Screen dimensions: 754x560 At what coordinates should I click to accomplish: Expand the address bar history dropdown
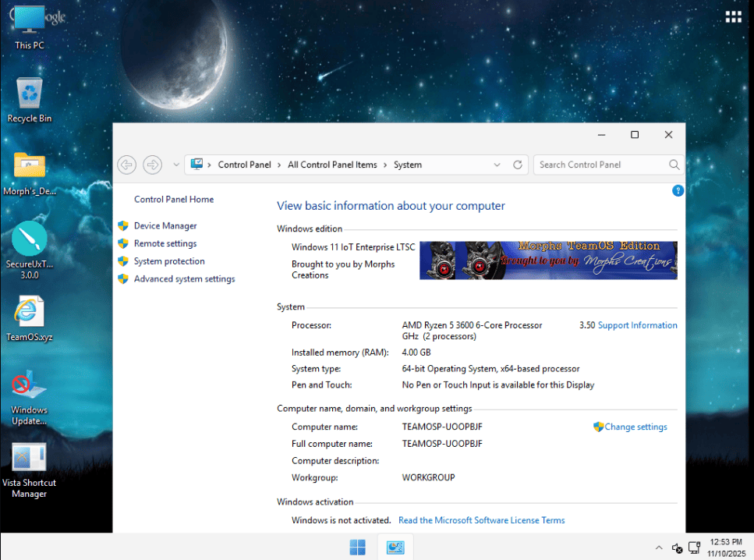497,165
